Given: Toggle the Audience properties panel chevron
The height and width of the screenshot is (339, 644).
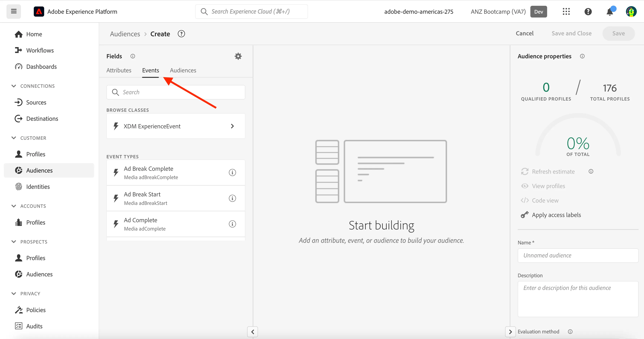Looking at the screenshot, I should click(x=510, y=332).
